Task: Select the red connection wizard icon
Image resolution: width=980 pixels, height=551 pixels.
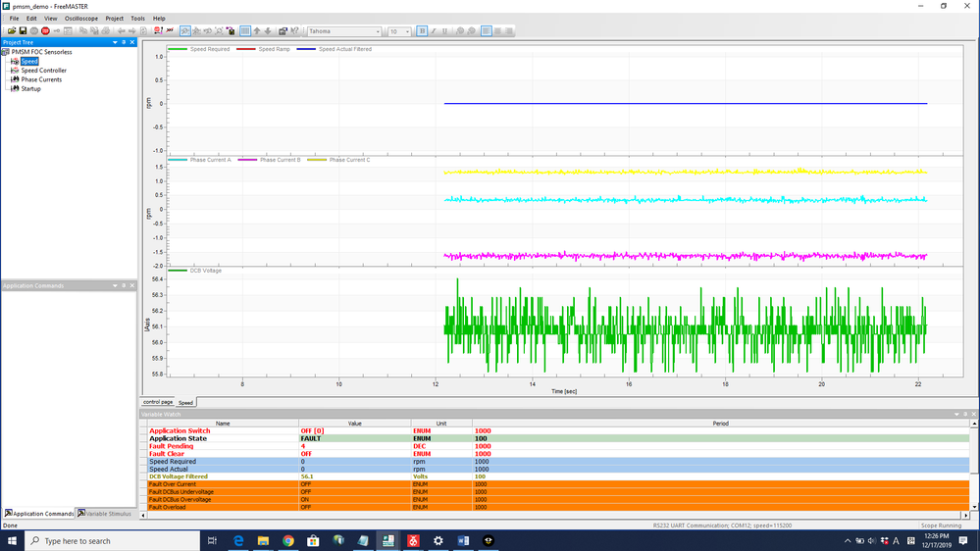Action: (158, 30)
